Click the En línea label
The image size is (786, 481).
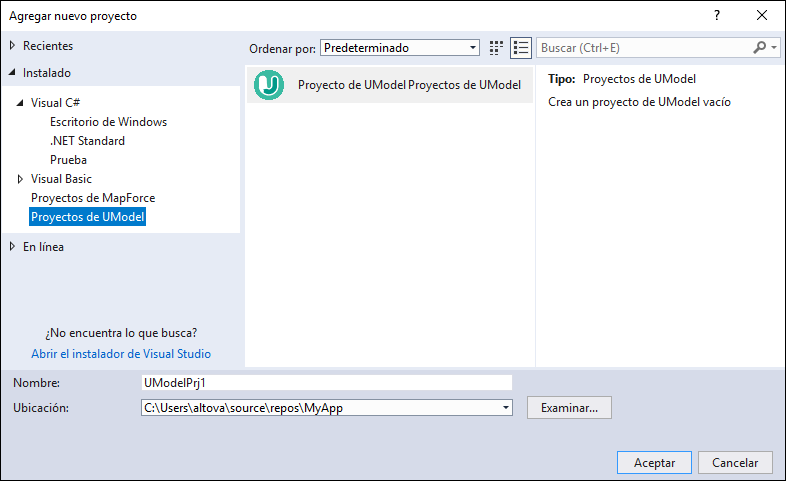tap(43, 247)
